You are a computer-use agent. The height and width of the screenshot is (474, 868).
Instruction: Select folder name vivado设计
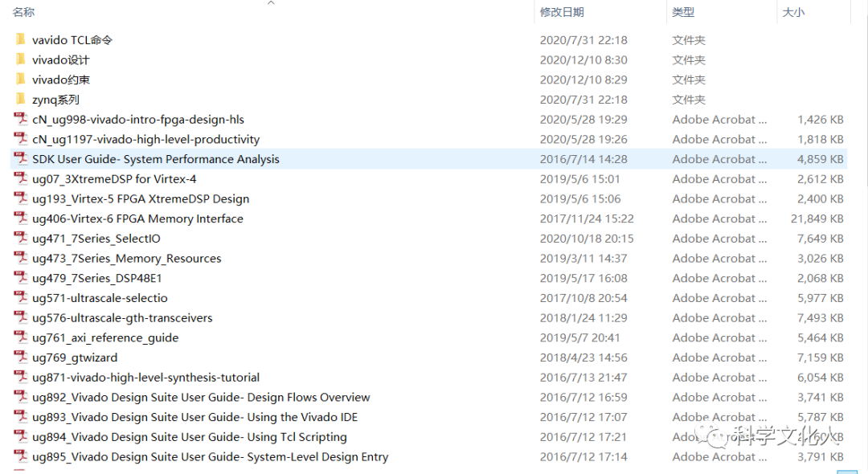coord(60,59)
